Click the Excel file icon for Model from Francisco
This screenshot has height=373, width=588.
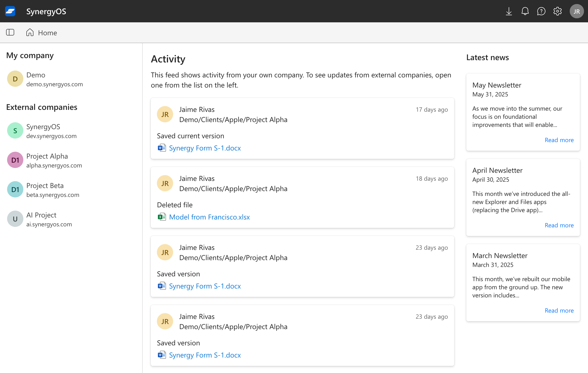click(x=162, y=217)
